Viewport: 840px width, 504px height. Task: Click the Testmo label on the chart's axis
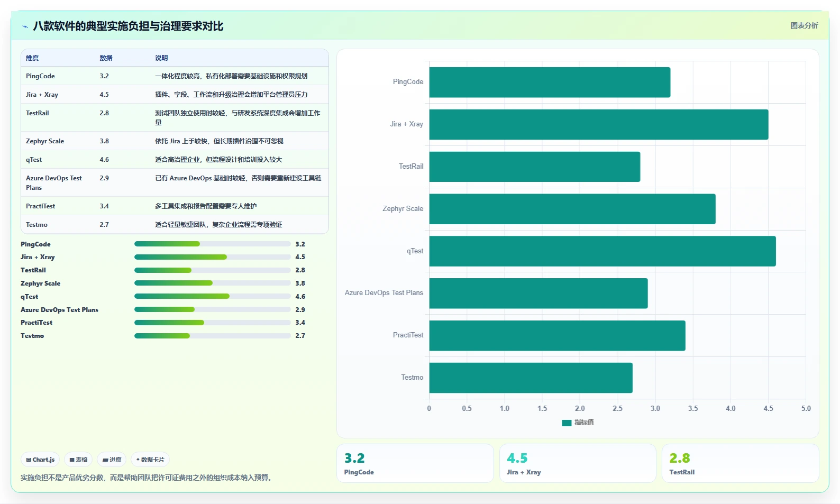412,378
